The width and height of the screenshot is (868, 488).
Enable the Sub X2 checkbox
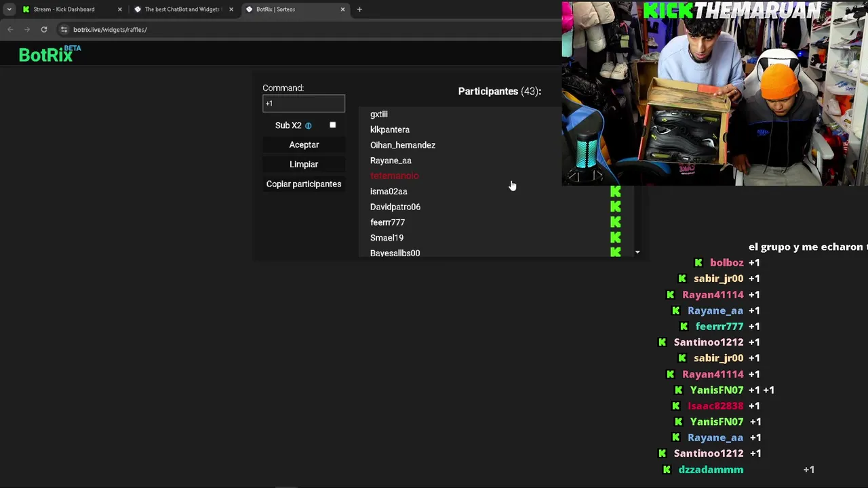point(332,125)
